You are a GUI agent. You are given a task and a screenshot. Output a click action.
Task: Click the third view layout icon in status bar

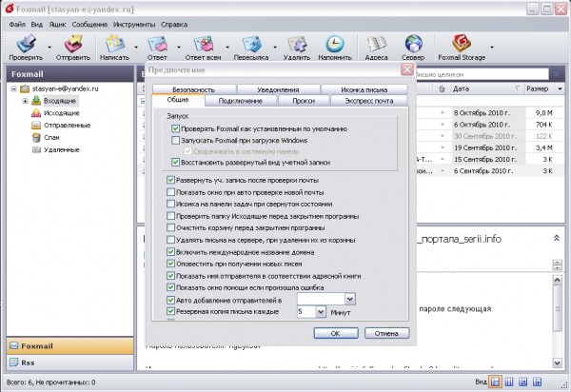pos(522,382)
